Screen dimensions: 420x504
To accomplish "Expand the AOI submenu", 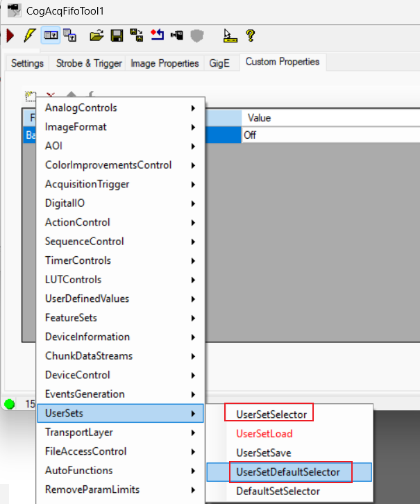I will (121, 146).
